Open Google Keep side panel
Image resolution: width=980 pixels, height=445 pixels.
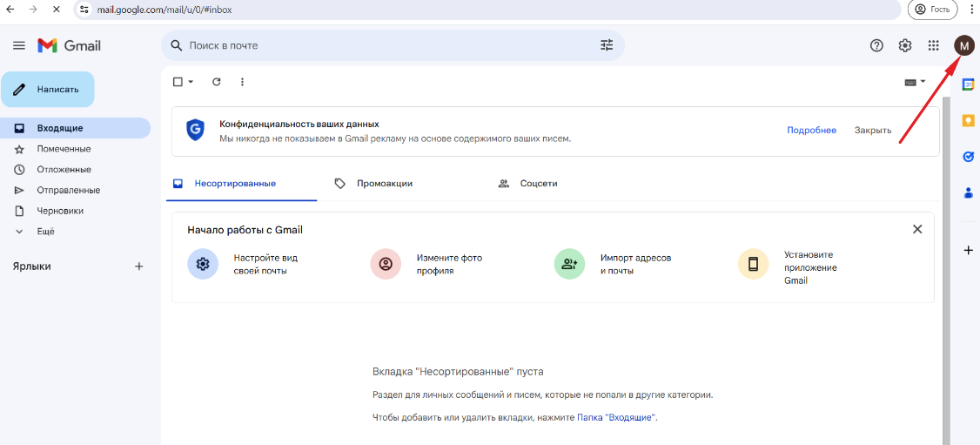[x=968, y=121]
